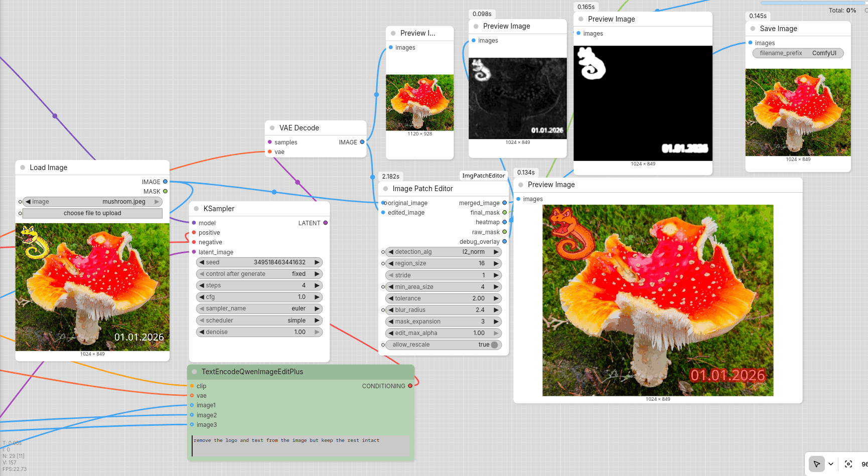Increase min_area_size with its right arrow
Screen dimensions: 868x476
pyautogui.click(x=496, y=287)
